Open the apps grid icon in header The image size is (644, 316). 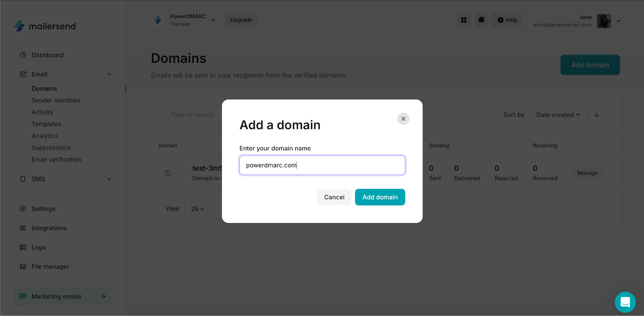[x=464, y=20]
